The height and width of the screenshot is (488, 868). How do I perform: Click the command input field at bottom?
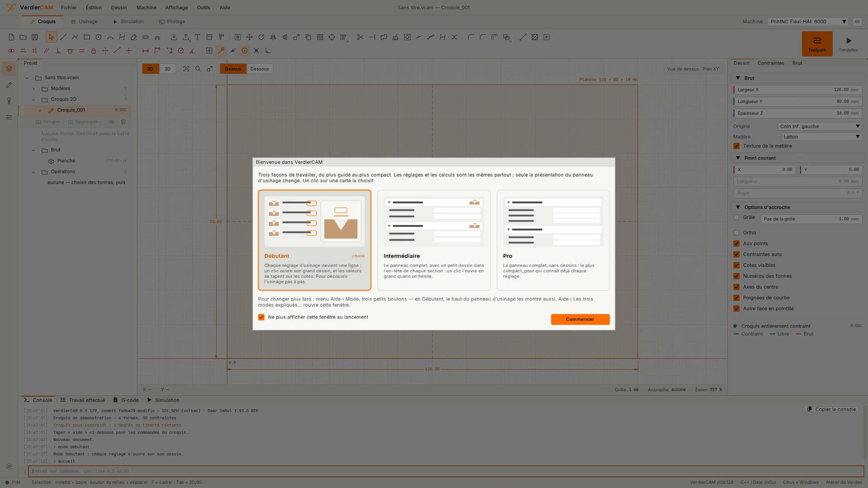[x=446, y=471]
